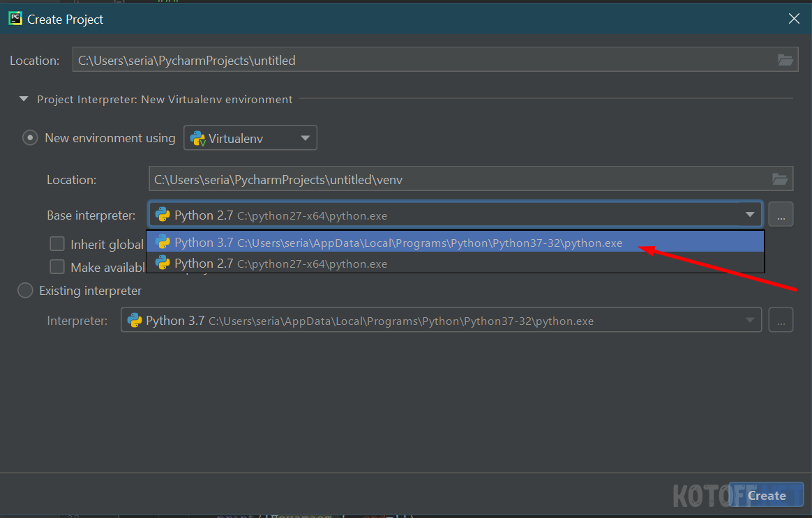Collapse the Project Interpreter section
Viewport: 812px width, 518px height.
(24, 100)
